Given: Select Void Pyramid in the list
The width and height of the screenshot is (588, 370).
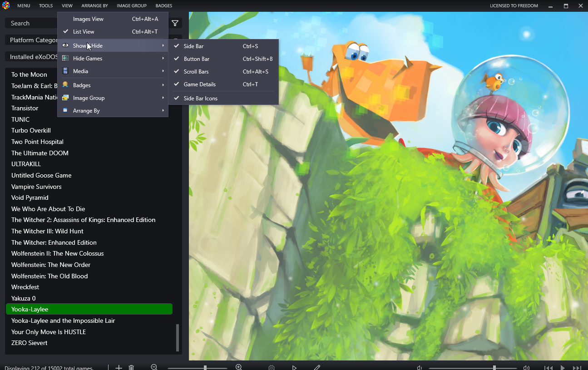Looking at the screenshot, I should tap(89, 197).
